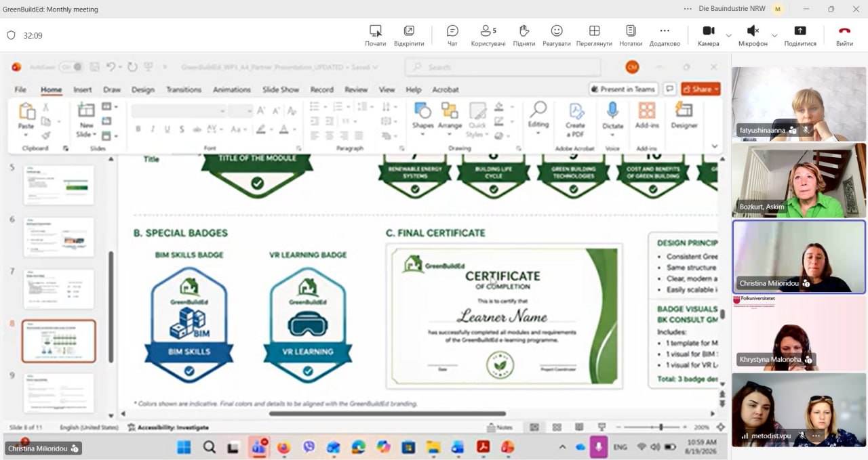The height and width of the screenshot is (460, 868).
Task: Click the slide panel vertical scrollbar
Action: [x=111, y=307]
